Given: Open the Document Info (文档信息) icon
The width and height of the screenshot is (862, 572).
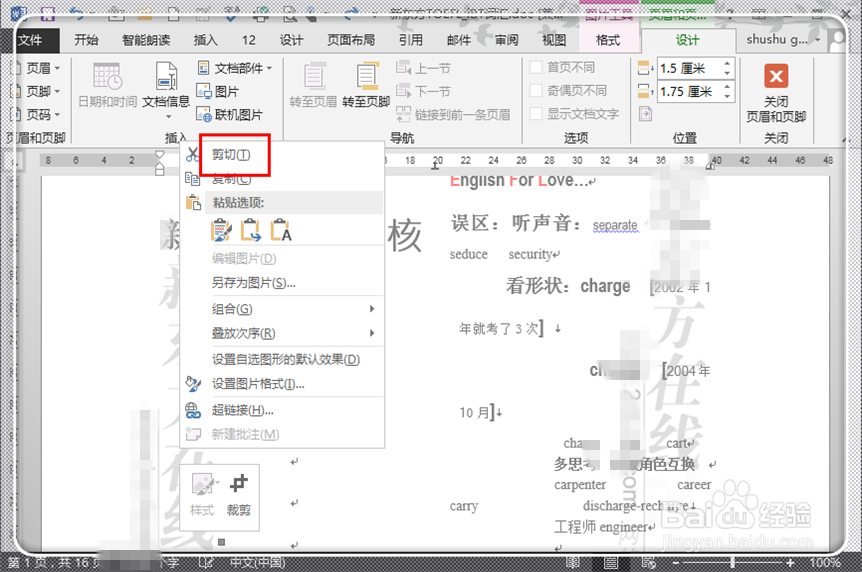Looking at the screenshot, I should point(166,76).
